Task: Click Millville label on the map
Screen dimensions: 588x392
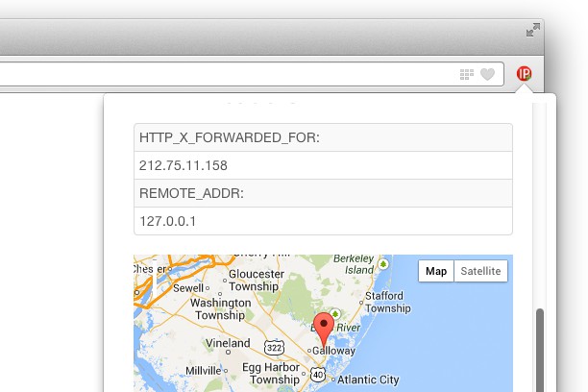Action: coord(204,371)
